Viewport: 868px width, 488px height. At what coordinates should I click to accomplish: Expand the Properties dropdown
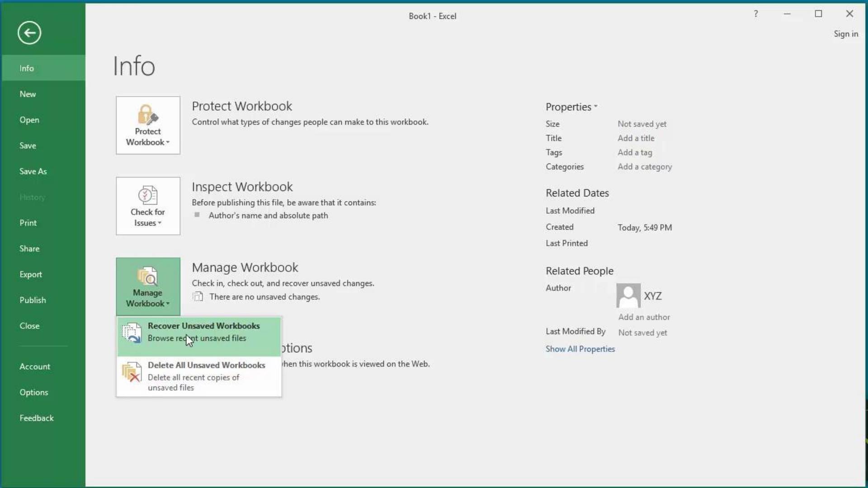tap(571, 107)
